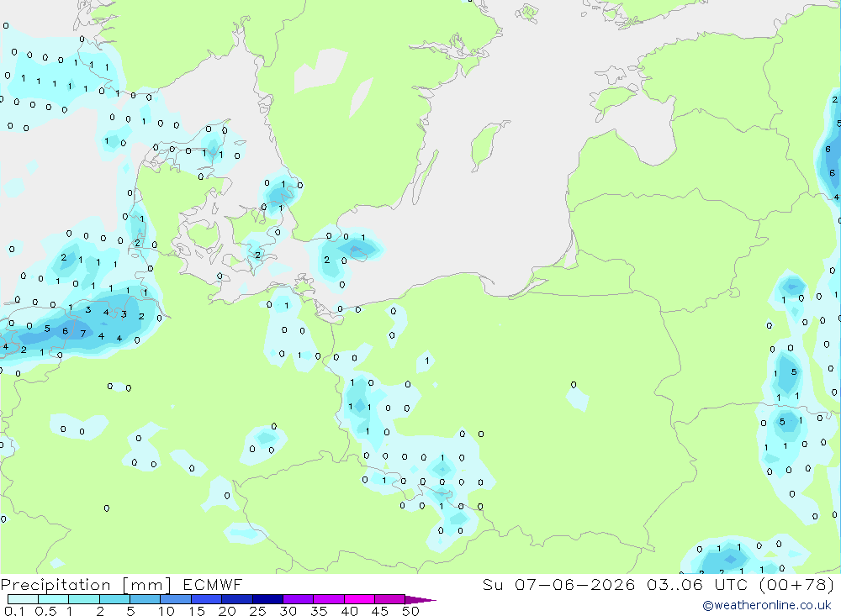
Task: Click the '15' legend scale value
Action: (x=197, y=611)
